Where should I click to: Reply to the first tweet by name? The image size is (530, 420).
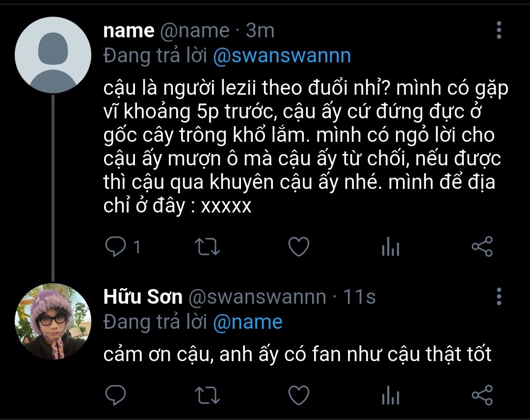coord(116,247)
